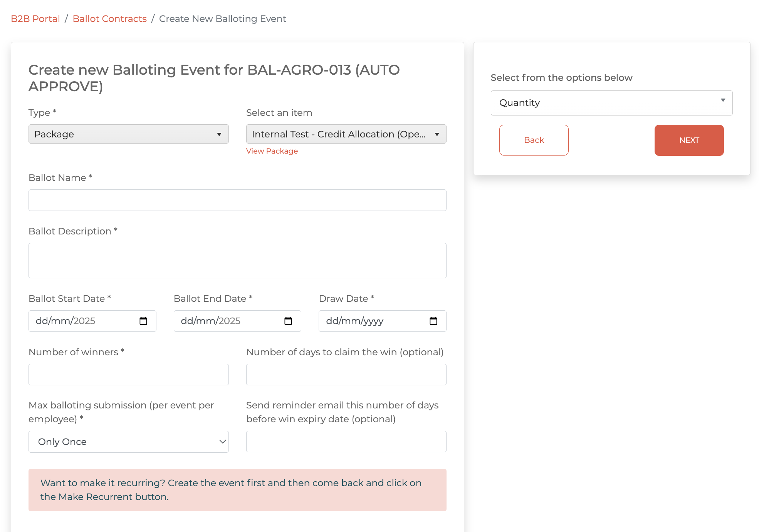Open Max balloting submission Only Once dropdown
The image size is (759, 532).
pyautogui.click(x=128, y=442)
